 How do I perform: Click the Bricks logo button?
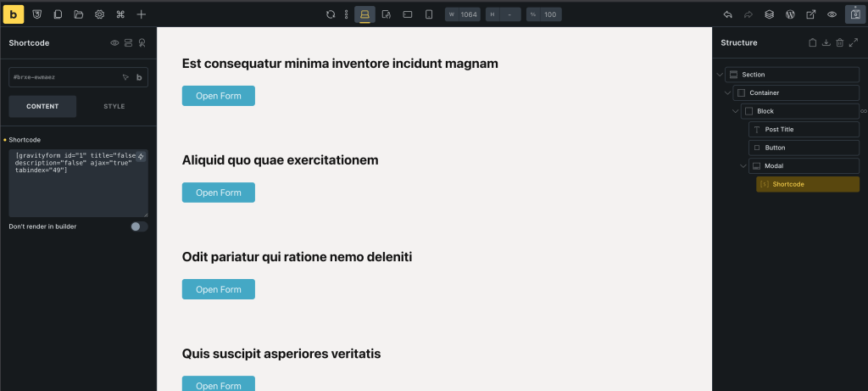tap(13, 14)
